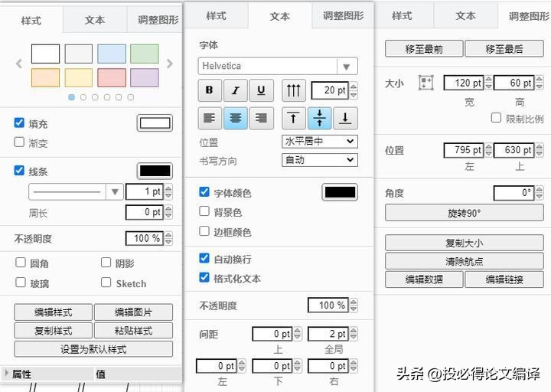Click the width 120 pt stepper
551x392 pixels.
(488, 83)
